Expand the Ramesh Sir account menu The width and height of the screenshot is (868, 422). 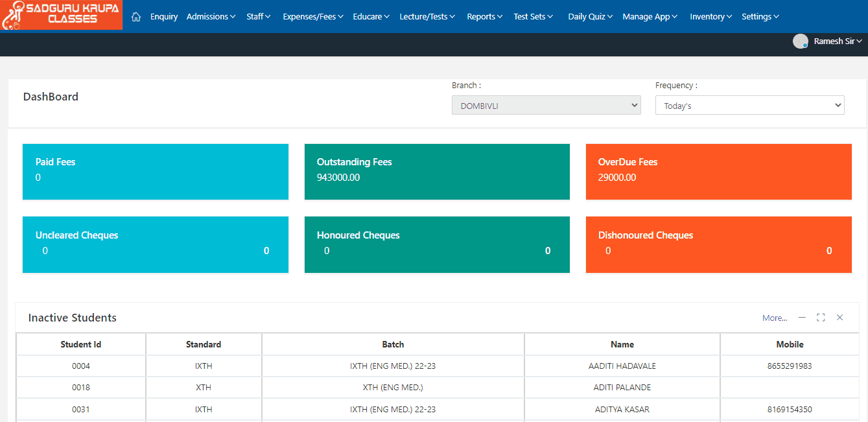[x=838, y=41]
